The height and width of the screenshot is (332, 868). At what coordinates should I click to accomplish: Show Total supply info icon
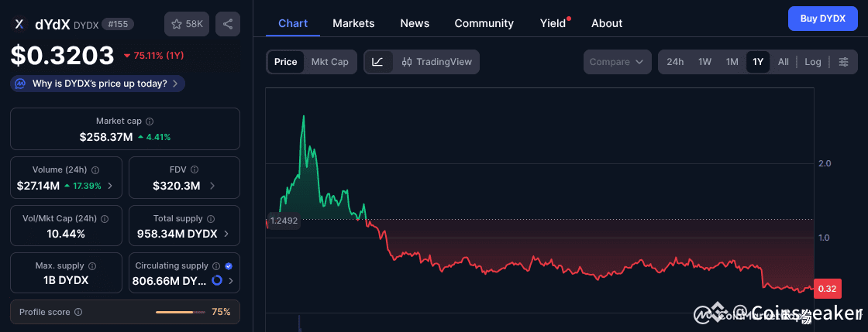212,219
